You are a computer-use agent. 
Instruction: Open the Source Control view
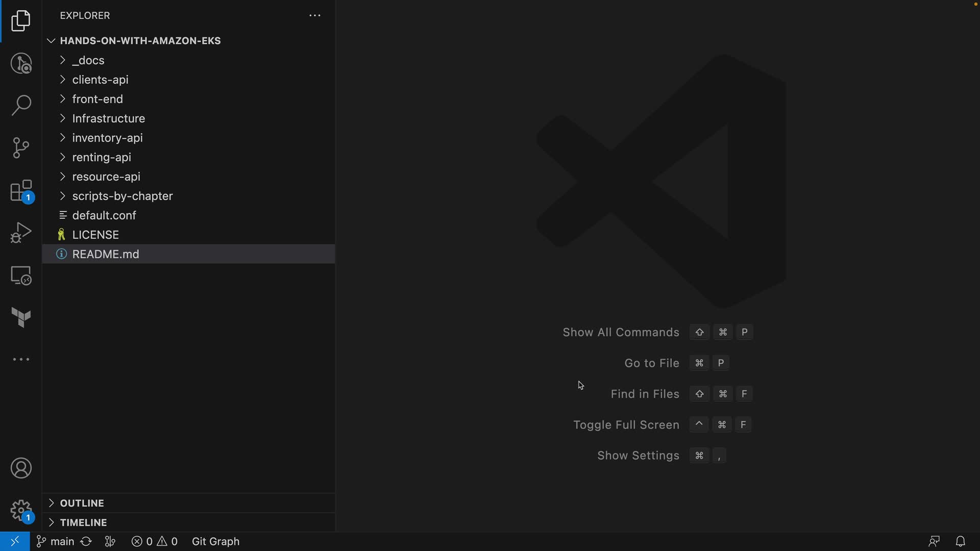tap(21, 148)
